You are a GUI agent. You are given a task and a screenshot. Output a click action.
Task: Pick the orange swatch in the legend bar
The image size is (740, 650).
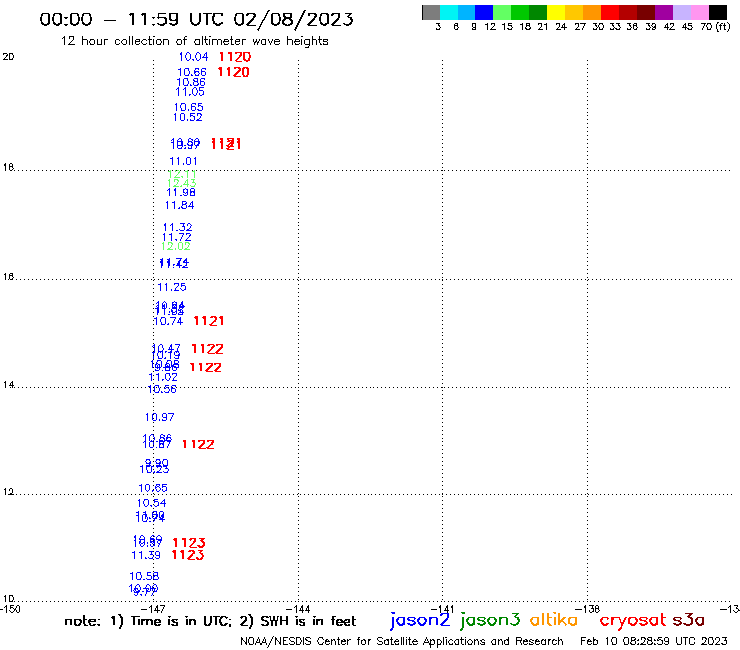pyautogui.click(x=592, y=12)
